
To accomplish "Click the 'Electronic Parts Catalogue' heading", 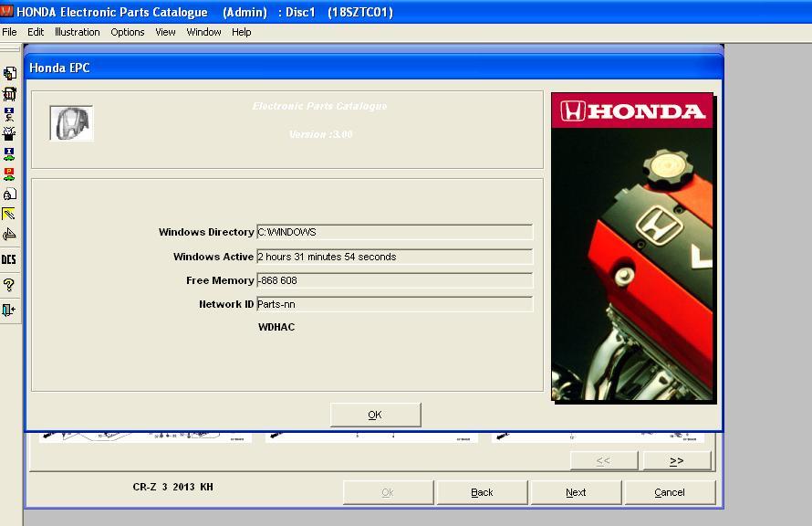I will (x=319, y=106).
